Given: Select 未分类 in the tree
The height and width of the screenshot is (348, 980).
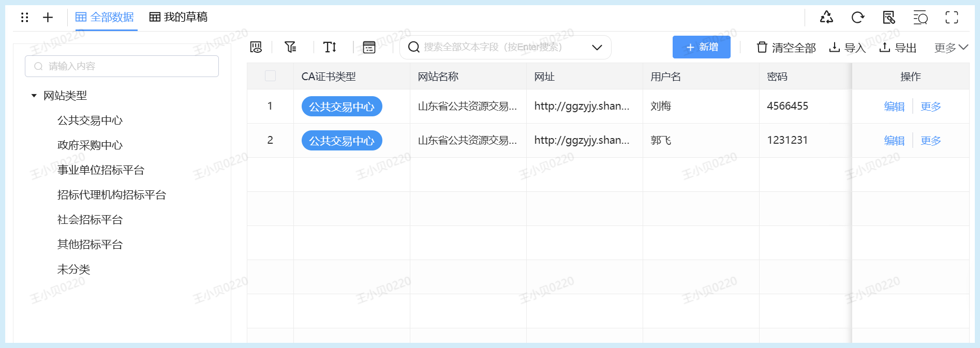Looking at the screenshot, I should coord(73,269).
